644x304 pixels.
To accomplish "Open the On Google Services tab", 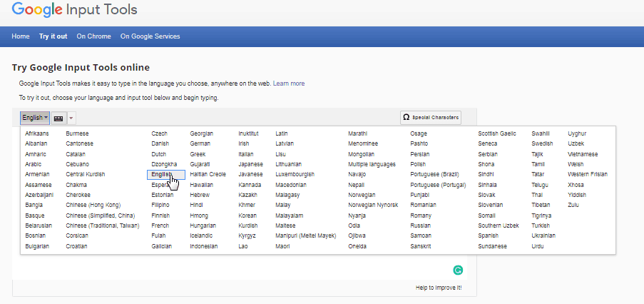I will [150, 36].
